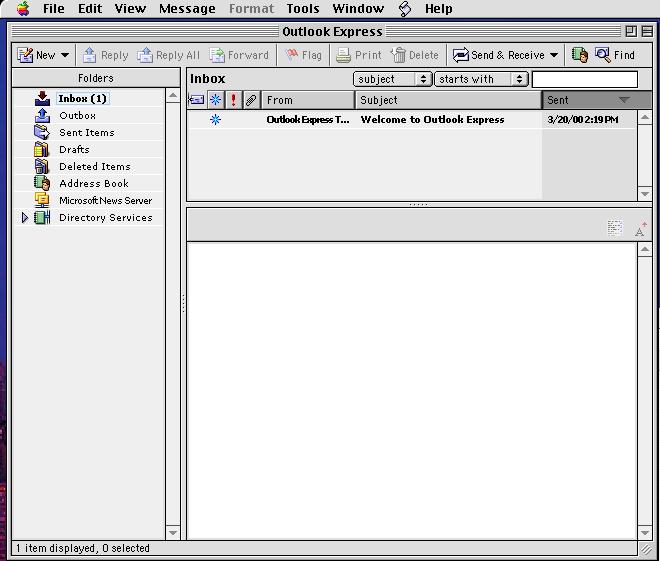Toggle the Sent column sort direction arrow
Viewport: 660px width, 561px height.
click(624, 100)
